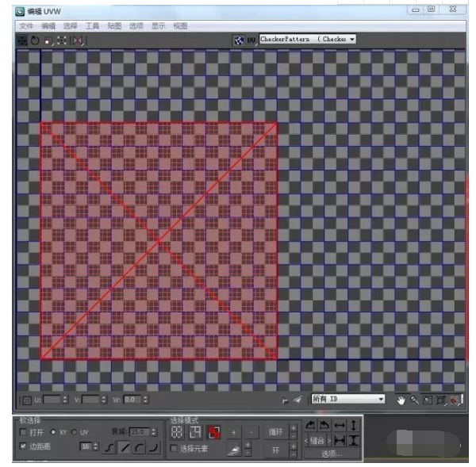
Task: Click the V coordinate input field
Action: coord(90,400)
